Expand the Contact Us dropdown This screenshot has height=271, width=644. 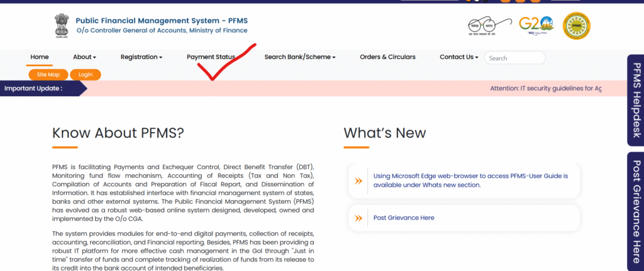[458, 57]
